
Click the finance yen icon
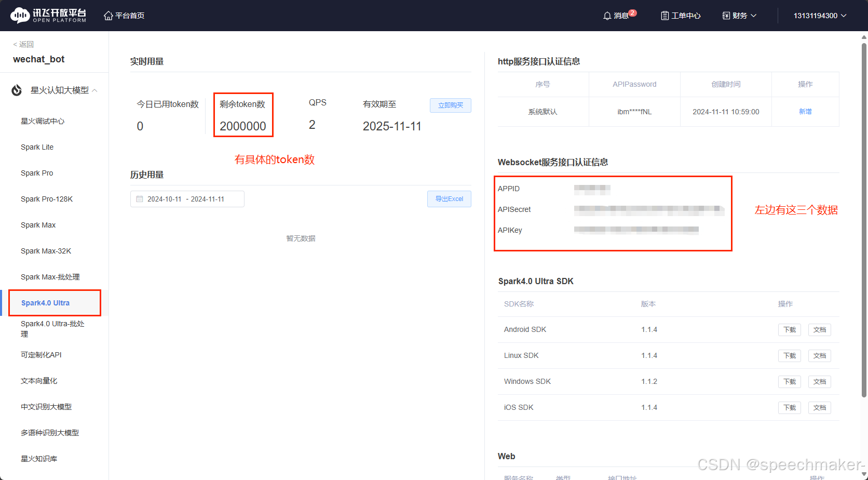[x=726, y=16]
